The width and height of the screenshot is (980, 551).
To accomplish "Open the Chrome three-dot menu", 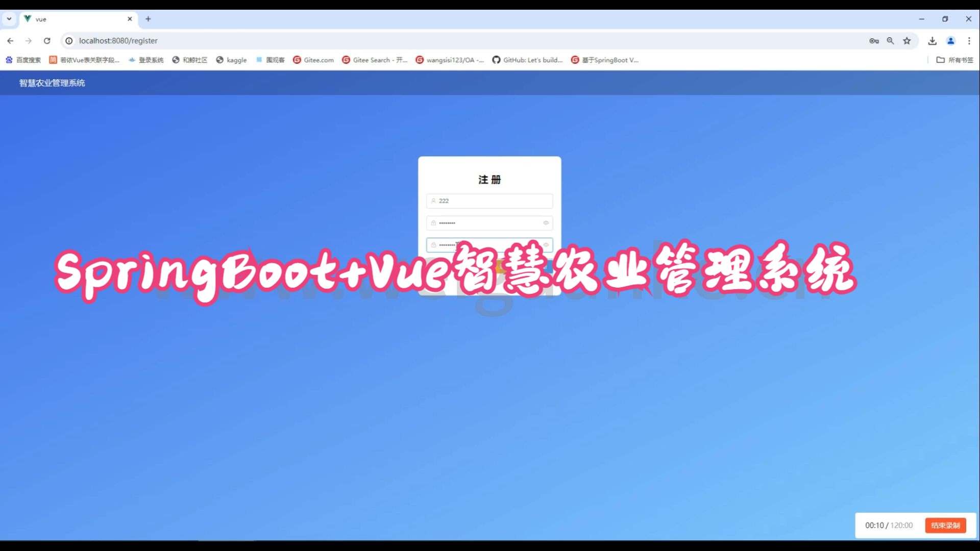I will (969, 41).
